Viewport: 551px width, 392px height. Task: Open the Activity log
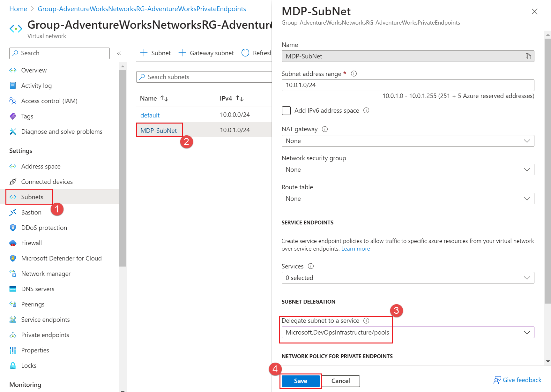click(36, 86)
